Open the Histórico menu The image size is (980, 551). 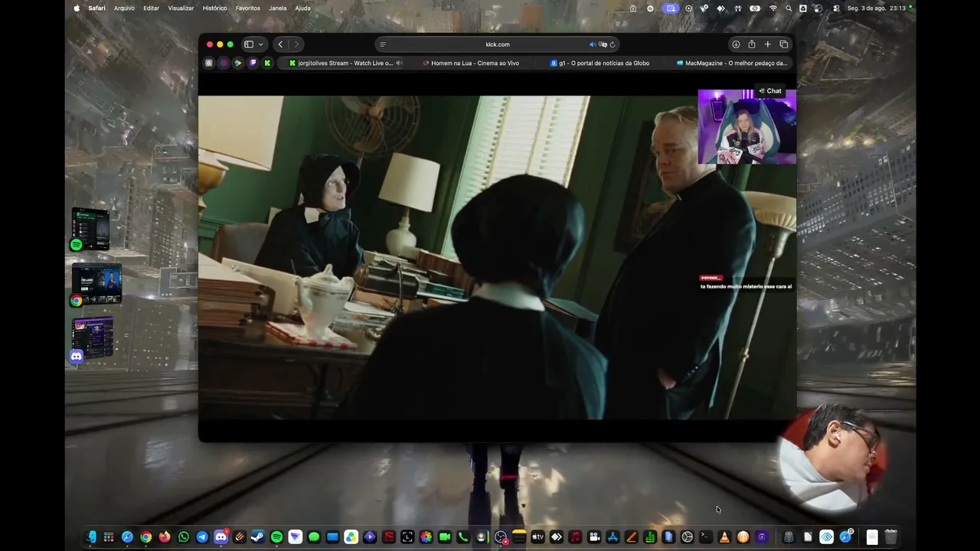tap(214, 8)
